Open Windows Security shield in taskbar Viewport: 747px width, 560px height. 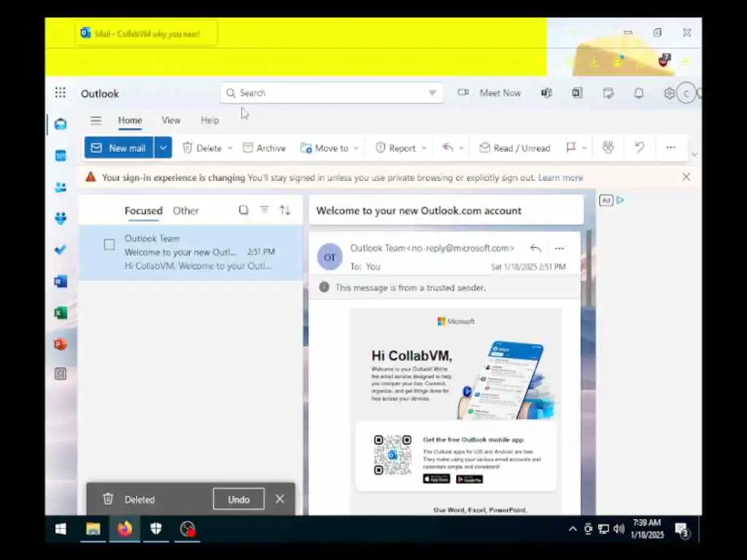pyautogui.click(x=156, y=529)
